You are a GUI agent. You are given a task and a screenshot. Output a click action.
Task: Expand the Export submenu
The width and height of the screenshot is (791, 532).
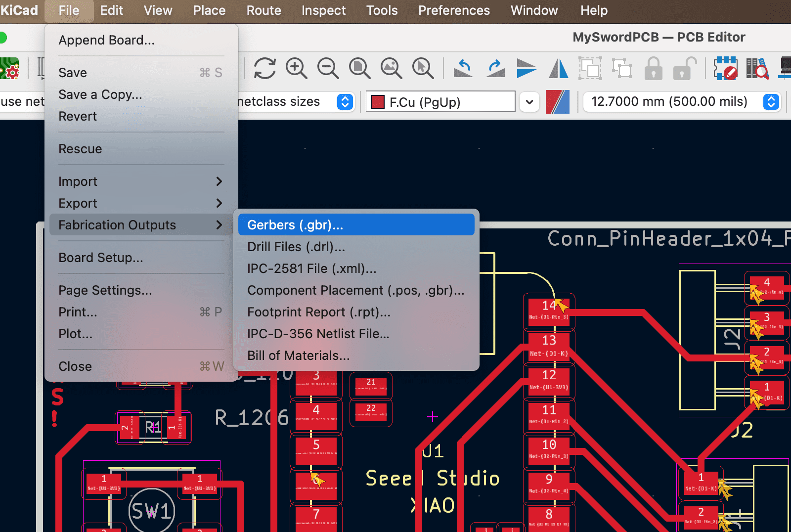tap(141, 203)
